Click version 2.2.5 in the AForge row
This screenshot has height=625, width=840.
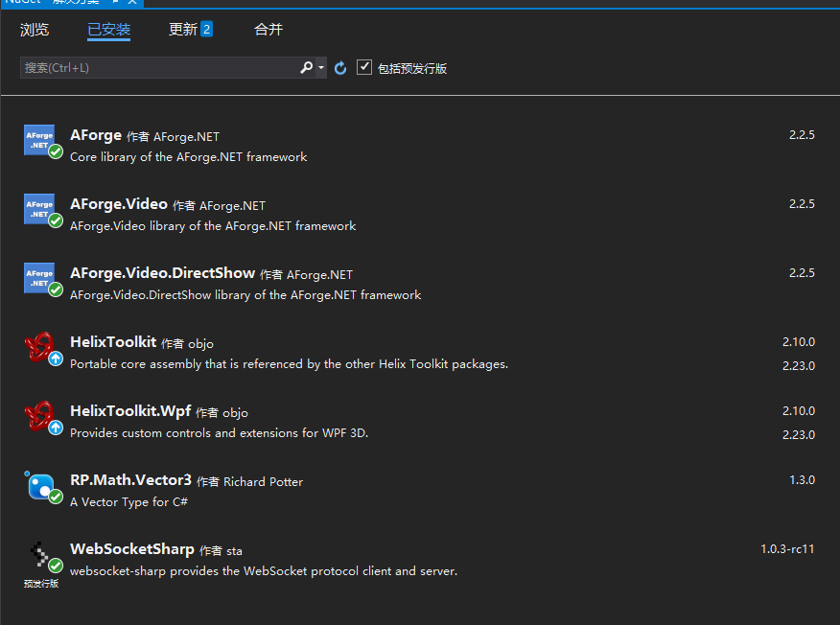[x=802, y=135]
